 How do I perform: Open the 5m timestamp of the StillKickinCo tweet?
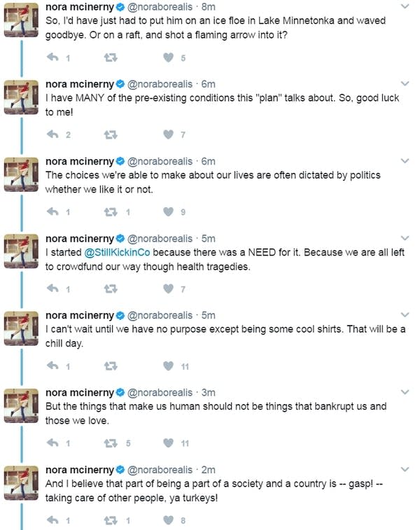click(x=208, y=239)
